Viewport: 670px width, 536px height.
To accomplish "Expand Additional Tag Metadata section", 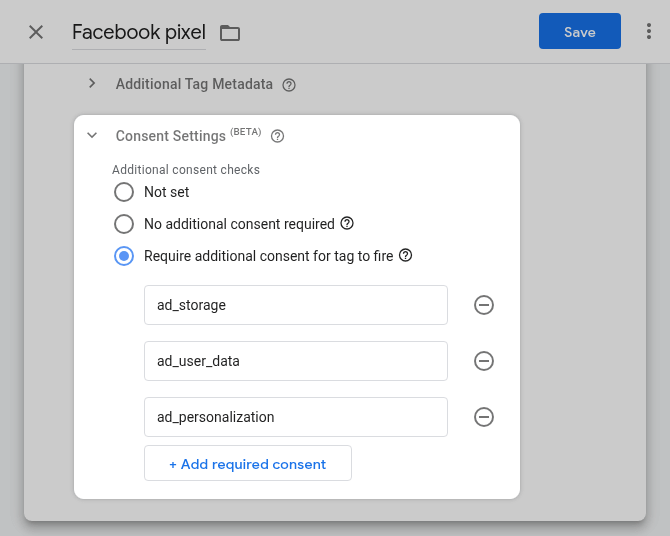I will tap(92, 83).
